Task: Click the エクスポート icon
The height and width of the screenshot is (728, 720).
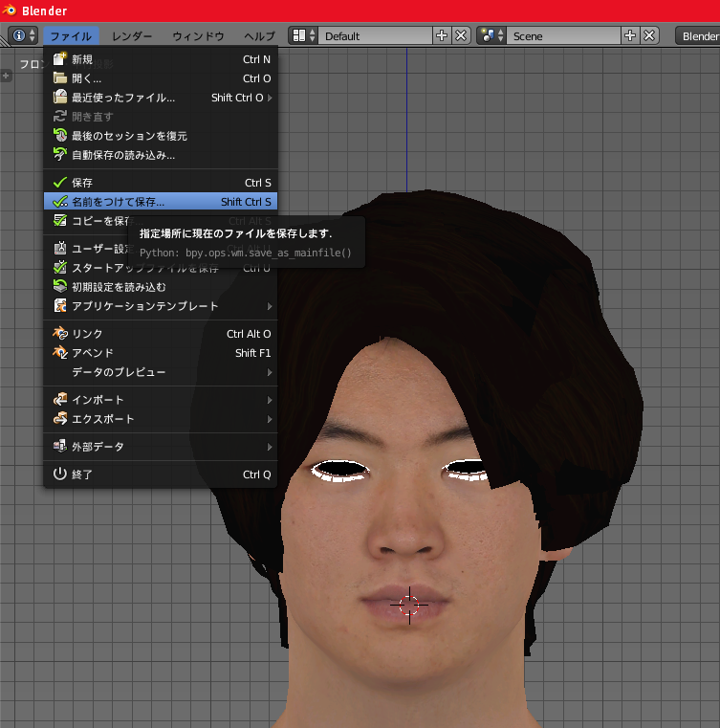Action: 60,418
